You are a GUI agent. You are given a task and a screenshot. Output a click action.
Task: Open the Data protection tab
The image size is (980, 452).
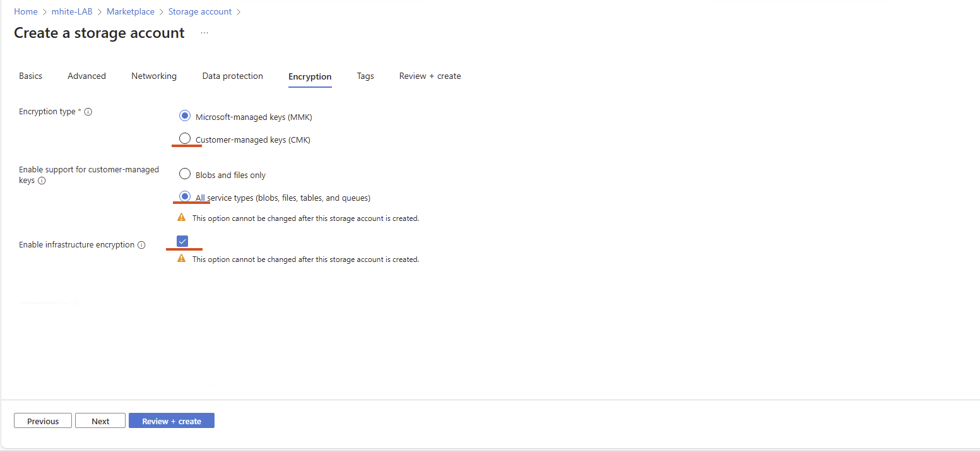232,76
